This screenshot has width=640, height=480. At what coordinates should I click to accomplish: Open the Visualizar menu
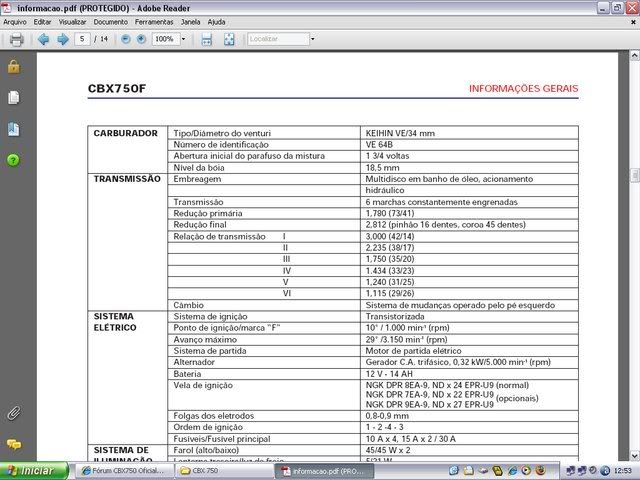(x=72, y=22)
